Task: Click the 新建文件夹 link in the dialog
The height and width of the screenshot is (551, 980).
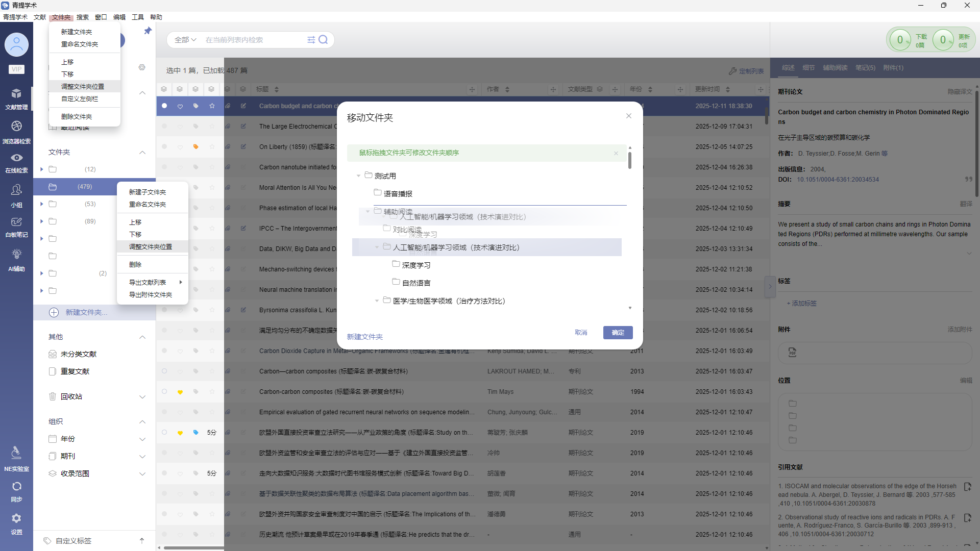Action: [364, 337]
